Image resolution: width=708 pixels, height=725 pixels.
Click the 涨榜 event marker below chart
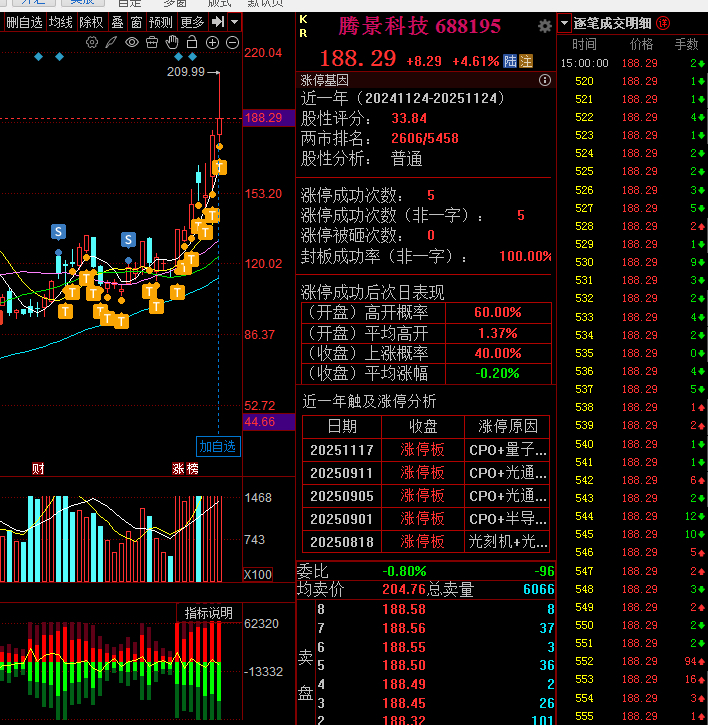point(185,469)
